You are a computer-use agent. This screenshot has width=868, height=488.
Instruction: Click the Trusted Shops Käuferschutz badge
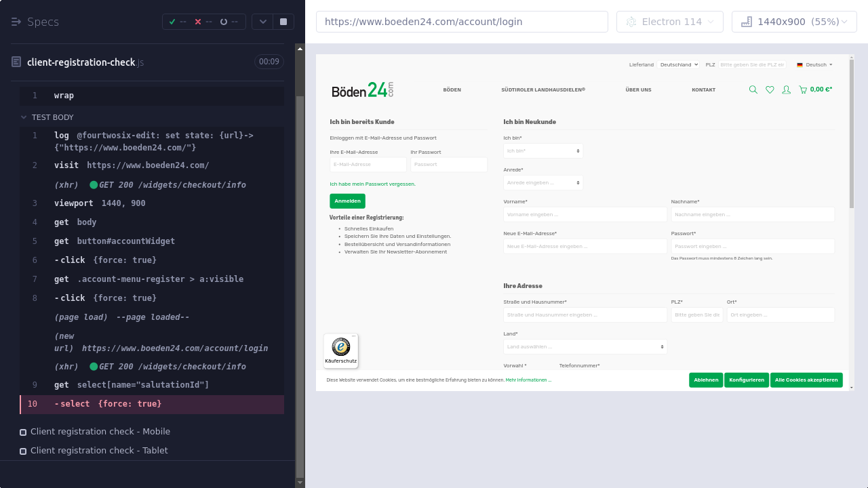tap(340, 350)
